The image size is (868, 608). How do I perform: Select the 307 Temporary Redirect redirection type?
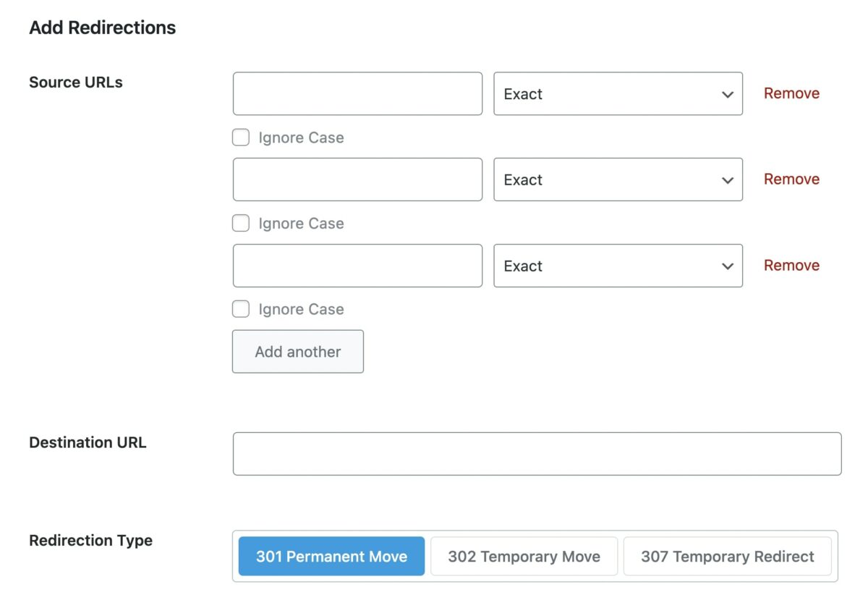(x=727, y=556)
